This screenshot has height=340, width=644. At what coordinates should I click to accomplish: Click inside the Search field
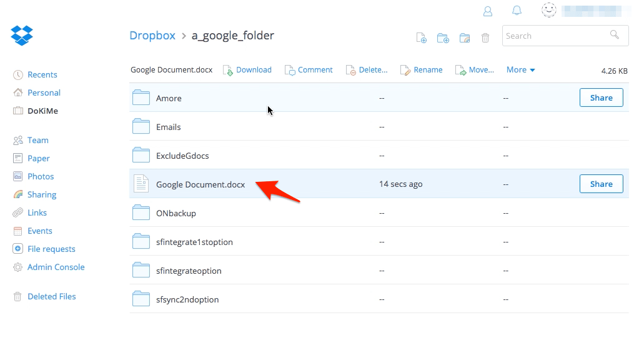pos(565,36)
